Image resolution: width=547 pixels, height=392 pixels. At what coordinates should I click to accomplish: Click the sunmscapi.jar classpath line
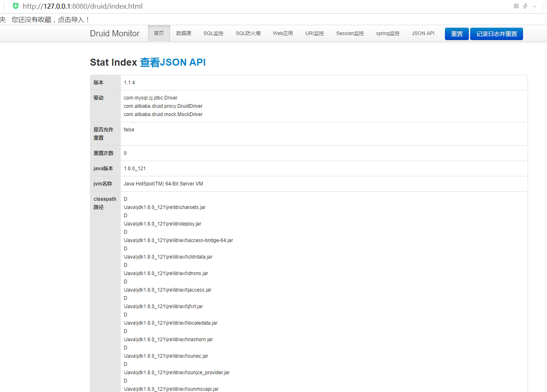(171, 389)
